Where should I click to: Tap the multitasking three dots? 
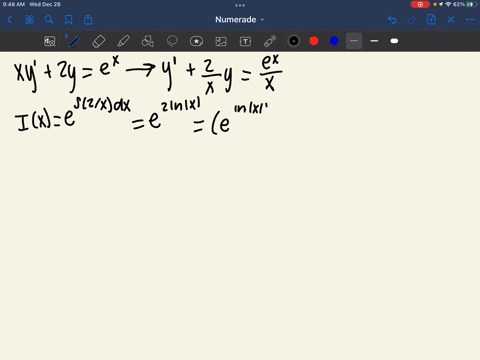pos(240,5)
